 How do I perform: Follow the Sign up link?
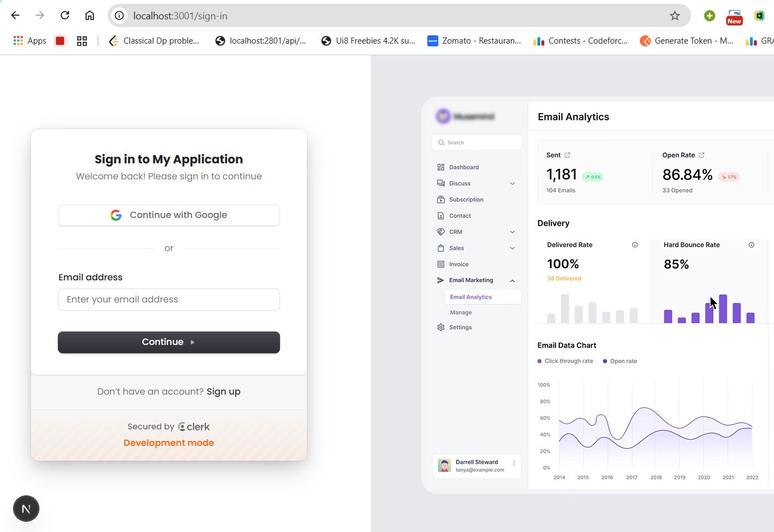(x=224, y=391)
